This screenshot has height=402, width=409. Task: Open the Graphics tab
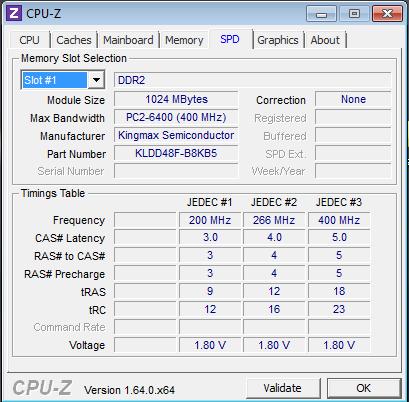(x=278, y=40)
